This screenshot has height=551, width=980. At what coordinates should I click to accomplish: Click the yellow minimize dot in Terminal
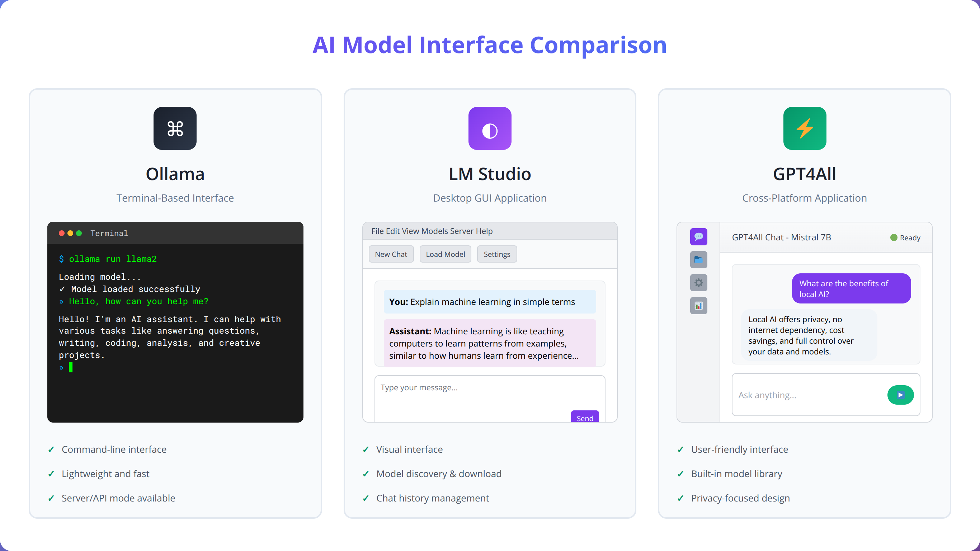pos(70,233)
